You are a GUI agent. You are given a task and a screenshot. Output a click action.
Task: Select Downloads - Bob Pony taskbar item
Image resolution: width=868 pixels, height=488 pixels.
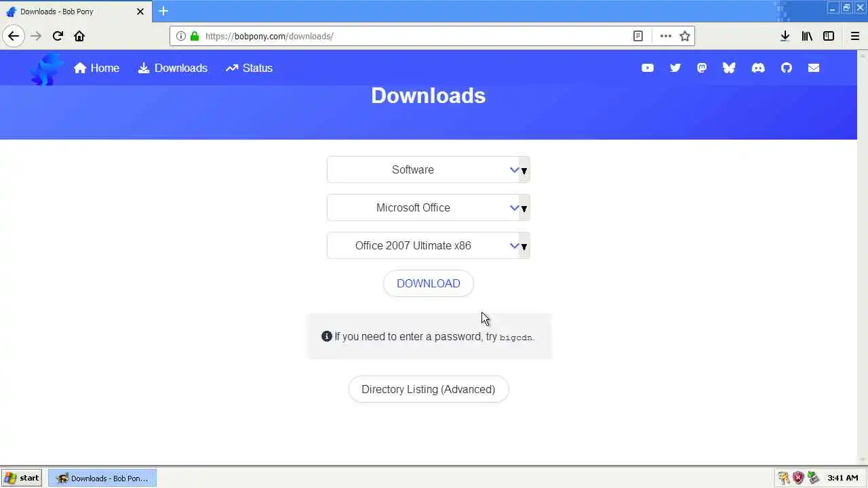pos(102,478)
